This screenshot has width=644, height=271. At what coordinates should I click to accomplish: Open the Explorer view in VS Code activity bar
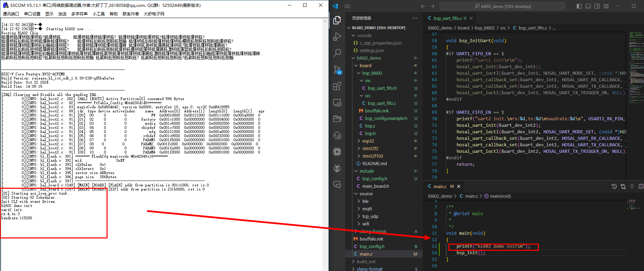click(337, 20)
